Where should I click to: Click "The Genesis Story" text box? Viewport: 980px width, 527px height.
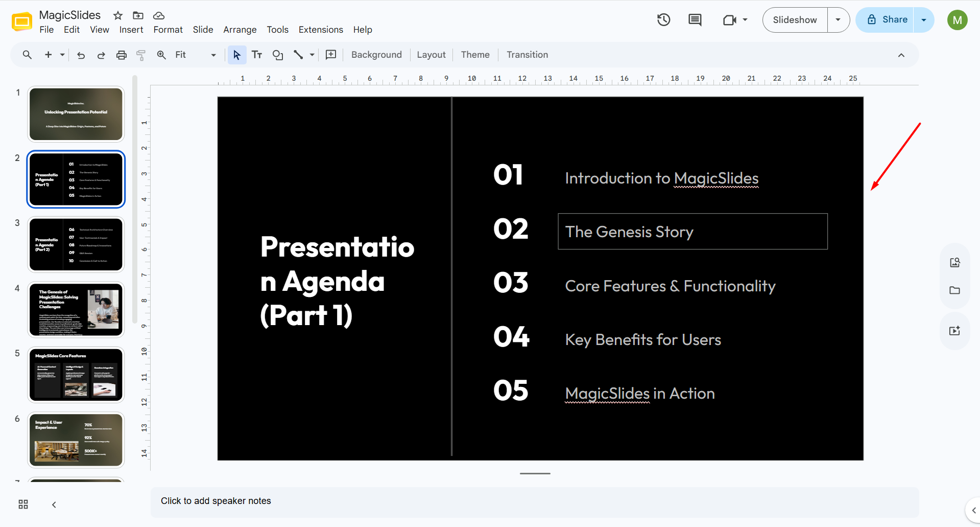(x=692, y=232)
